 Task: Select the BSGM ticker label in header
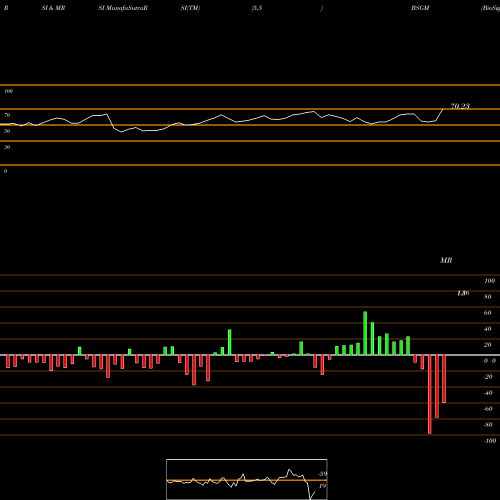pyautogui.click(x=420, y=8)
